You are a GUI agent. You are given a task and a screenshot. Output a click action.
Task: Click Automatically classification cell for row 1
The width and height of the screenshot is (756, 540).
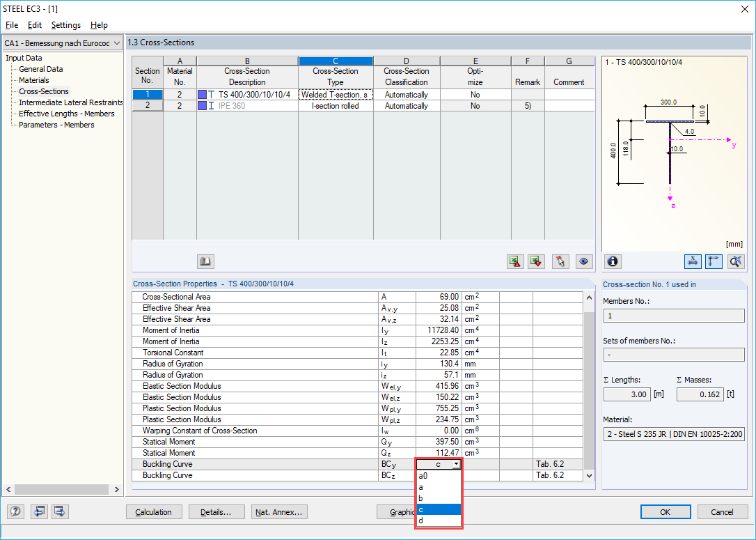407,95
